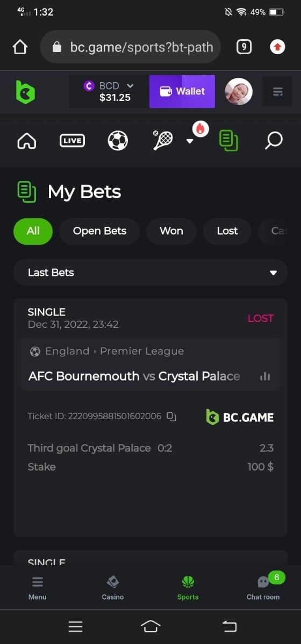Filter bets by Open Bets
The height and width of the screenshot is (644, 301).
pyautogui.click(x=99, y=231)
